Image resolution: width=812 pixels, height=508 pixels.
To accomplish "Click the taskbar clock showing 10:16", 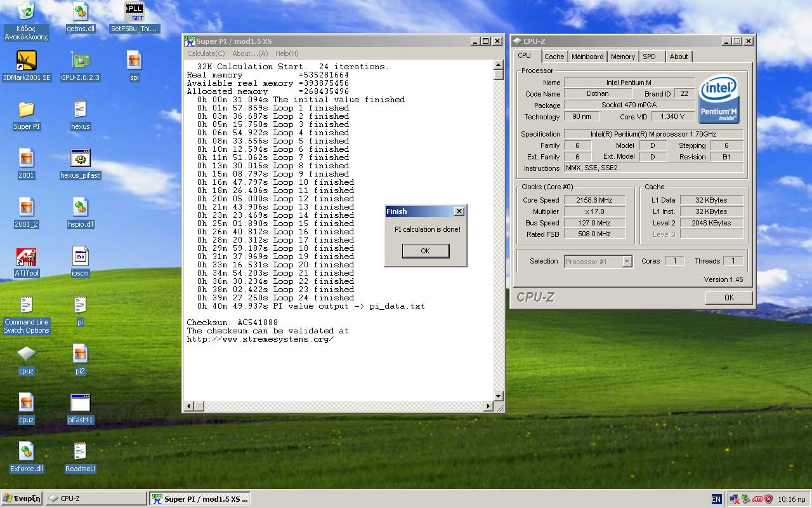I will (791, 499).
